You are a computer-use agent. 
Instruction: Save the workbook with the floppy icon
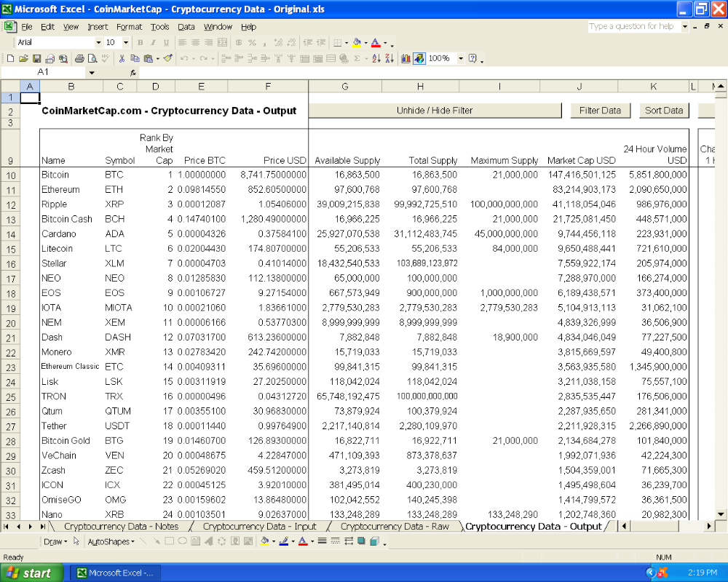[36, 58]
